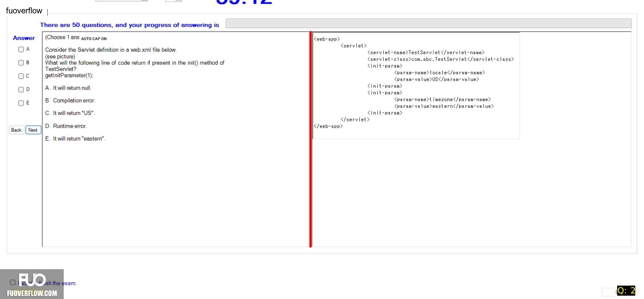Click the param-value eastern line
The width and height of the screenshot is (644, 299).
coord(444,106)
